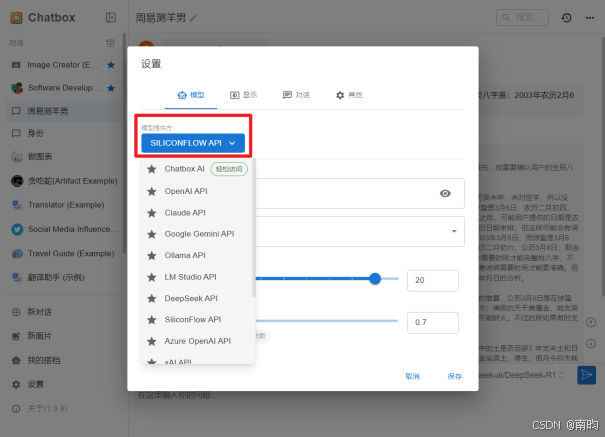
Task: Click the provider list scrollbar
Action: 253,228
